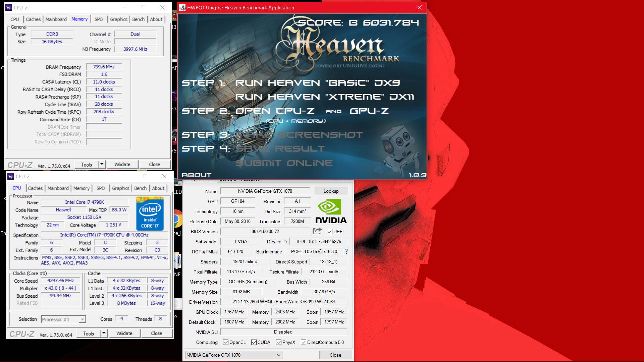Toggle the DirectCompute 5.0 checkbox
This screenshot has height=362, width=644.
click(304, 342)
